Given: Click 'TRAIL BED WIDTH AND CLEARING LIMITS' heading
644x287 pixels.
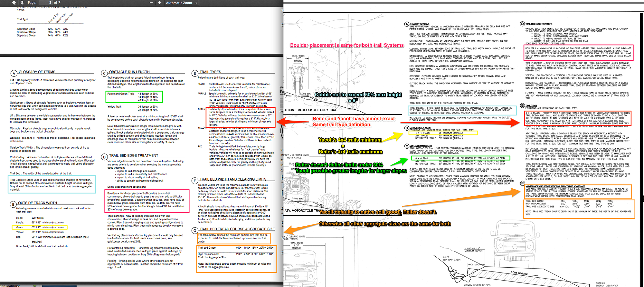Looking at the screenshot, I should coord(233,179).
